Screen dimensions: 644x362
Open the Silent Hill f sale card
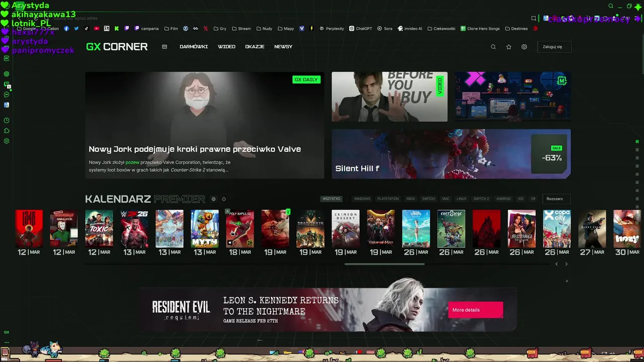coord(451,154)
